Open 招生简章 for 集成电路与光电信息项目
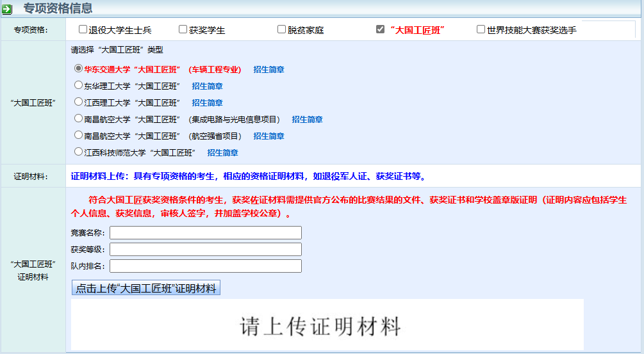Image resolution: width=644 pixels, height=354 pixels. 307,119
